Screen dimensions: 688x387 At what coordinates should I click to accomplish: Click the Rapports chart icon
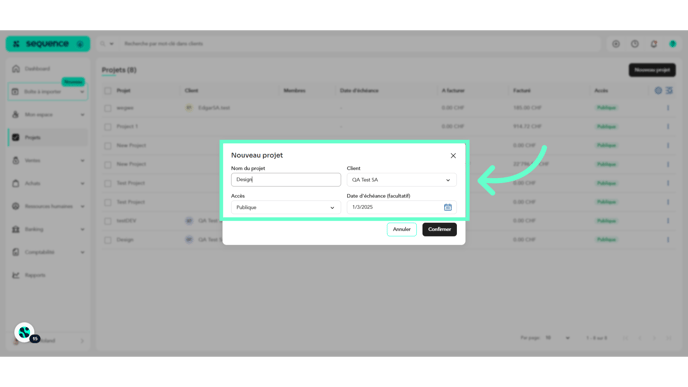pyautogui.click(x=16, y=275)
